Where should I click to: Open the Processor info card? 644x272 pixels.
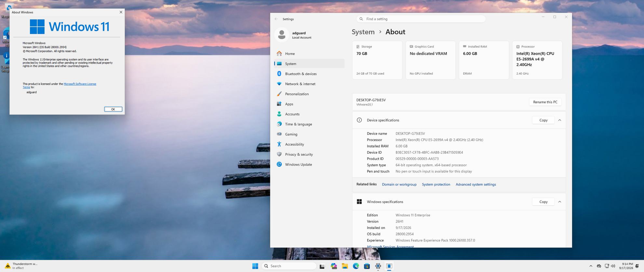pos(537,60)
